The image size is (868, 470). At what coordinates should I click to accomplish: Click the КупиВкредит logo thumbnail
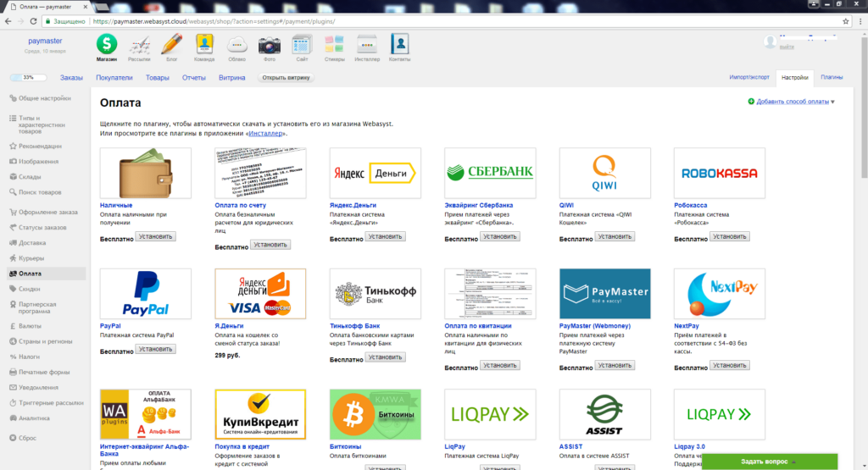click(260, 414)
